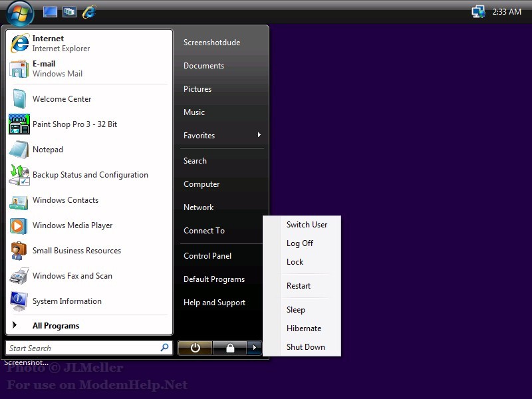Click the System Information icon
This screenshot has height=399, width=532.
point(19,301)
